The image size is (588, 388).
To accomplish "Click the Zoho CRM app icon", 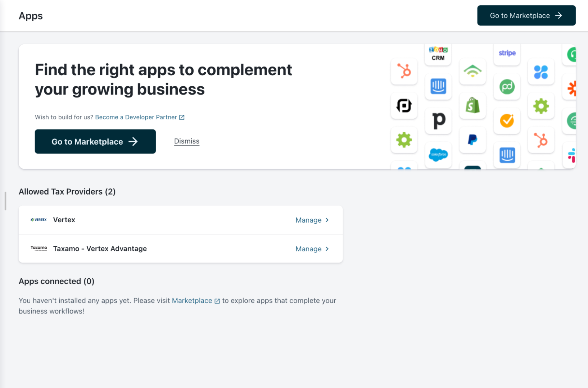I will tap(438, 54).
